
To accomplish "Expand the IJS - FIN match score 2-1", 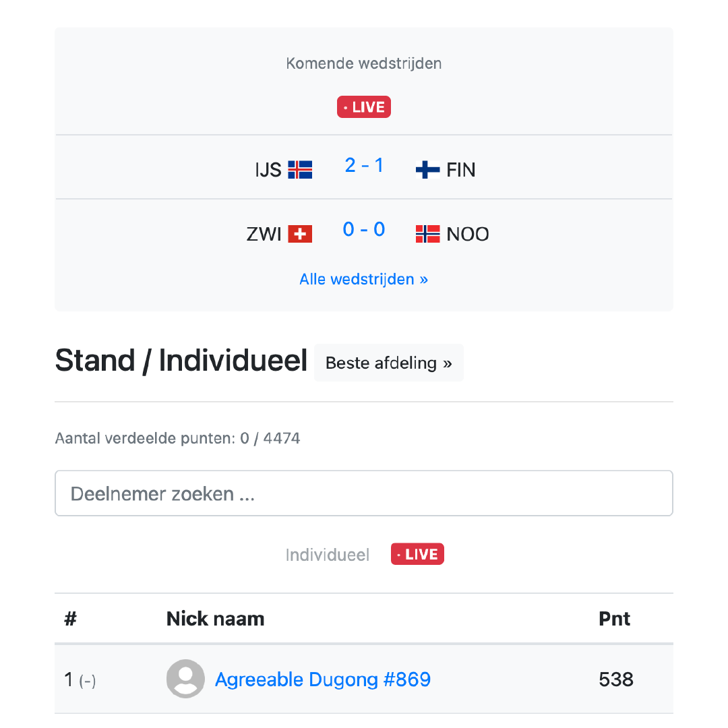I will click(364, 165).
